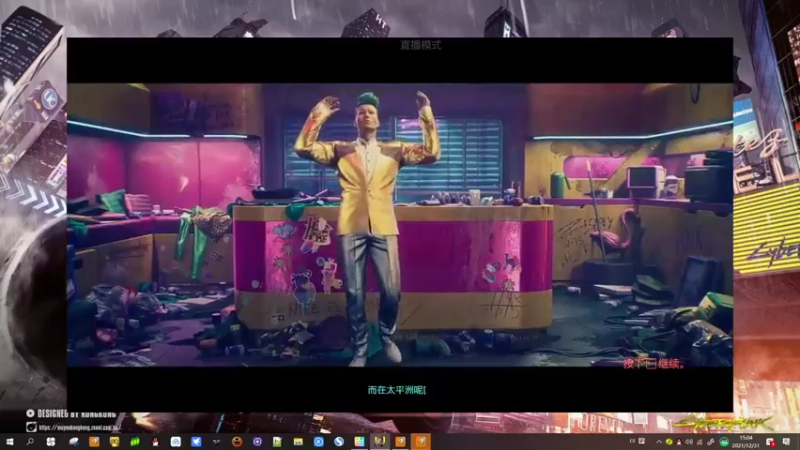Click the subtitle text 而在太平洲呢
This screenshot has width=800, height=450.
click(395, 390)
